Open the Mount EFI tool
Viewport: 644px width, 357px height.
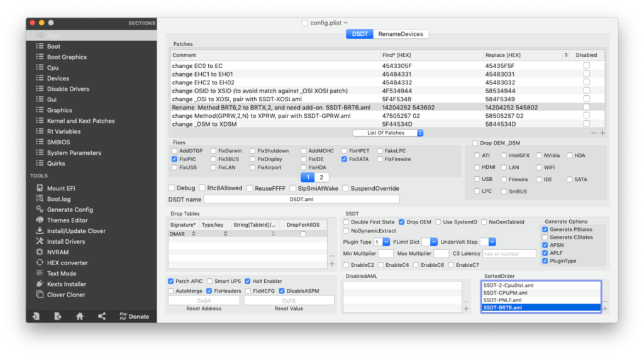point(61,188)
